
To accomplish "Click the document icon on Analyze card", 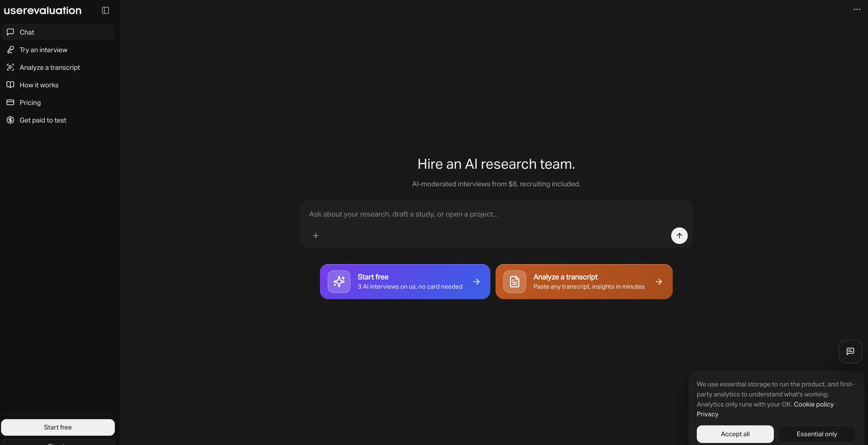I will click(x=514, y=282).
